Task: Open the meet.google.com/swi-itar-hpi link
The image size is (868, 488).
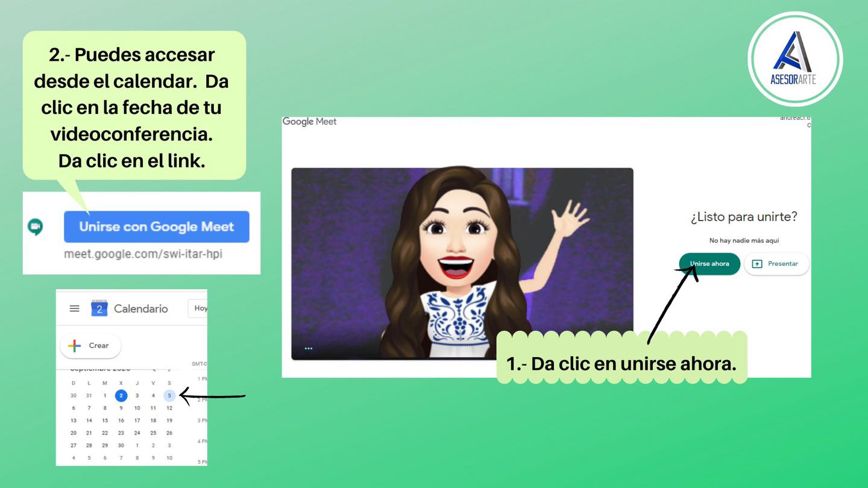Action: click(143, 254)
